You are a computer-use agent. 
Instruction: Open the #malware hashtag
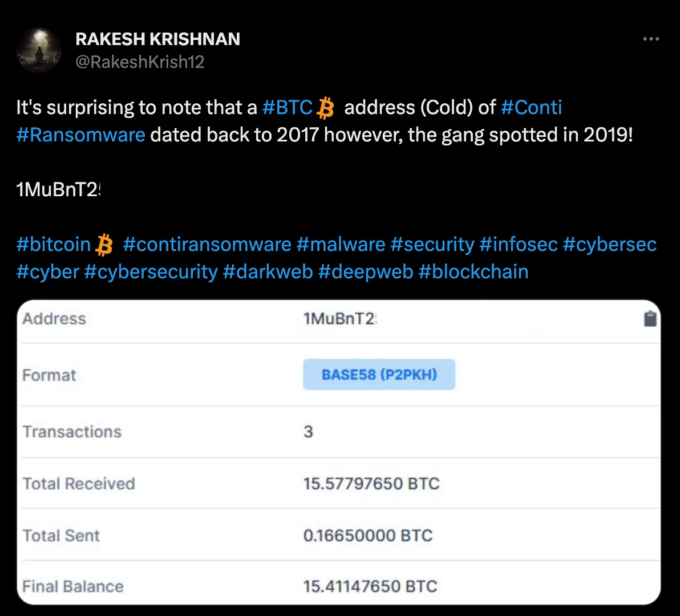(341, 245)
